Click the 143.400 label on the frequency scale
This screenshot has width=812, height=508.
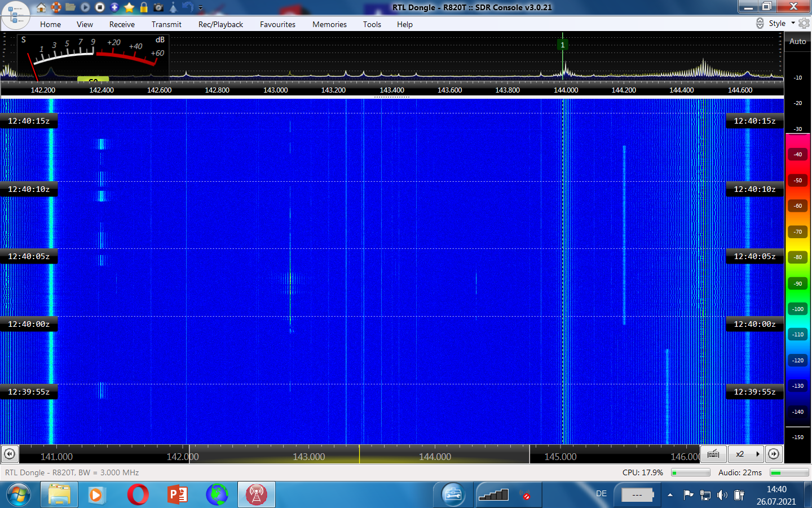[392, 90]
